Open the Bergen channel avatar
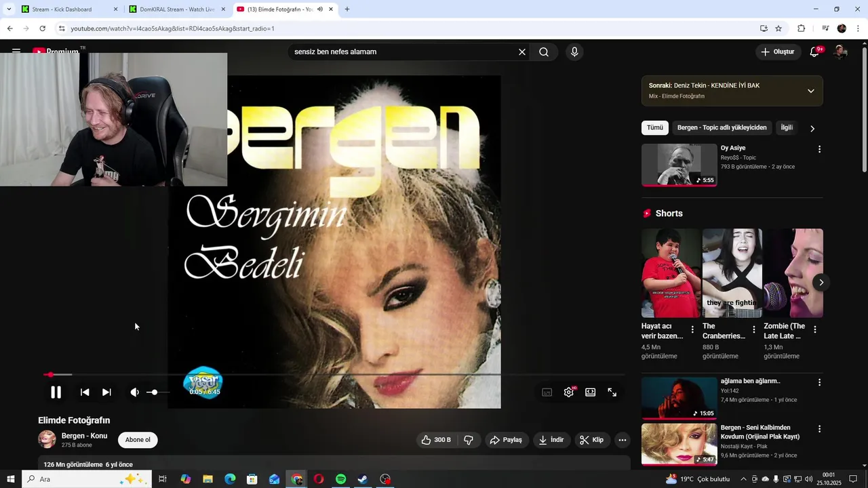868x488 pixels. tap(47, 439)
